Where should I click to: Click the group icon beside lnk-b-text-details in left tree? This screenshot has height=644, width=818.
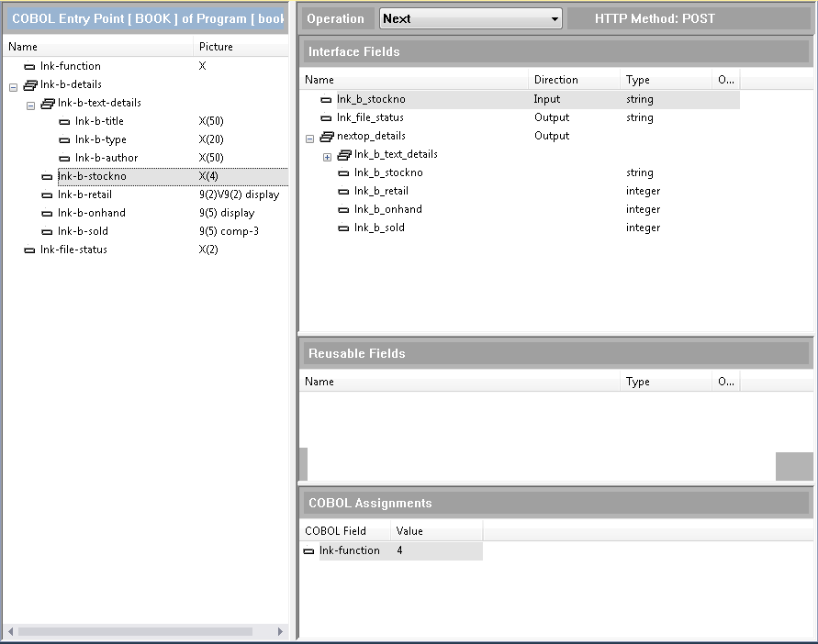[48, 103]
